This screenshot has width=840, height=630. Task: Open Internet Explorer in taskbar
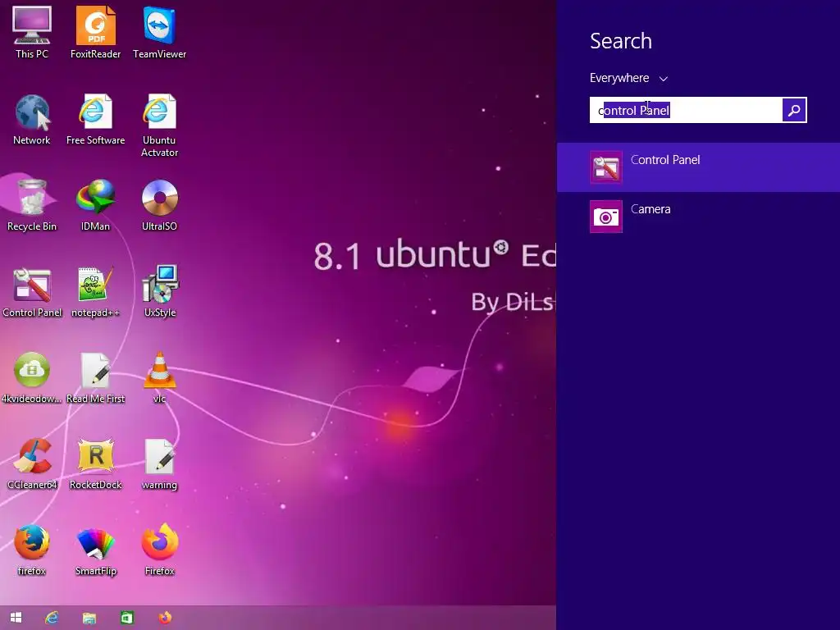click(52, 618)
